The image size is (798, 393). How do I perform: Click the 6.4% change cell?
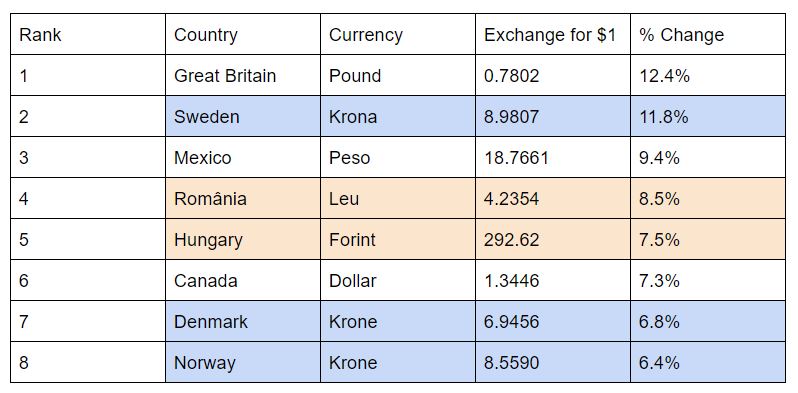708,362
